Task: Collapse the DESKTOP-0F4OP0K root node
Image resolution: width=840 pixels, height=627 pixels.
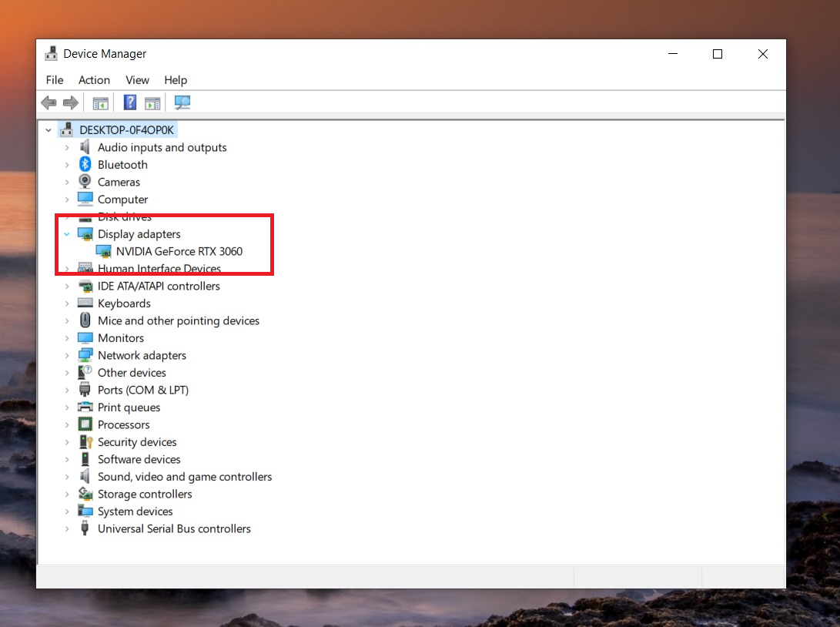Action: (x=49, y=130)
